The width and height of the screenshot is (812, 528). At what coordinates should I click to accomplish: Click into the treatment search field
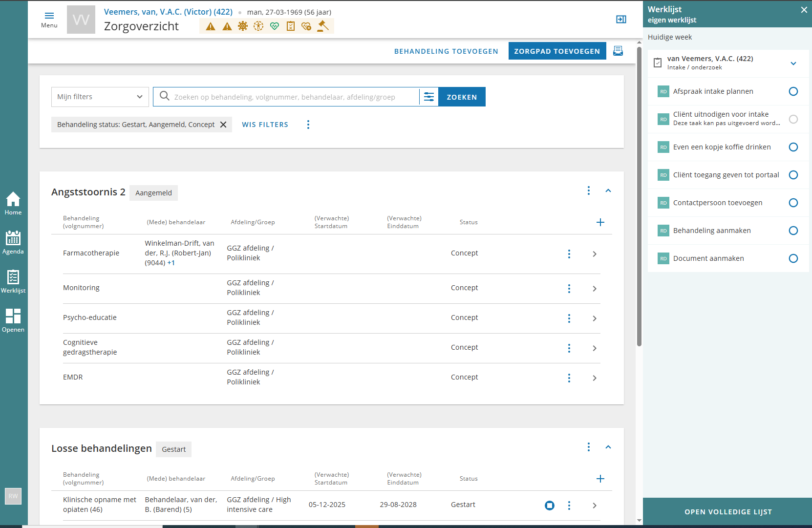293,97
